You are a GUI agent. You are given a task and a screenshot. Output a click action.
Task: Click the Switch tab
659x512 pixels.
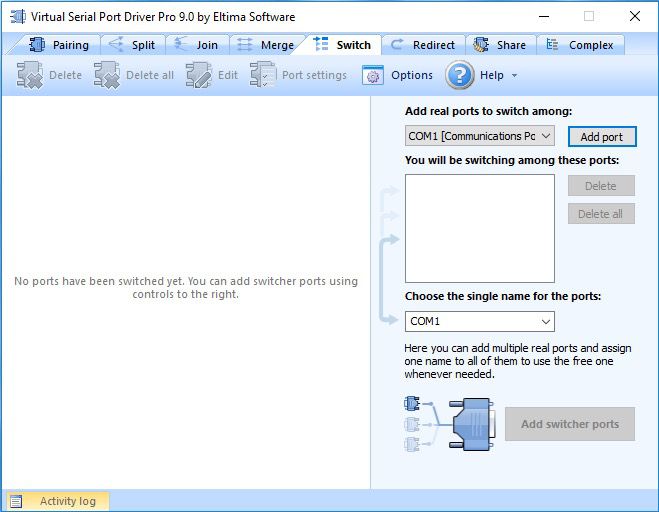pos(343,45)
